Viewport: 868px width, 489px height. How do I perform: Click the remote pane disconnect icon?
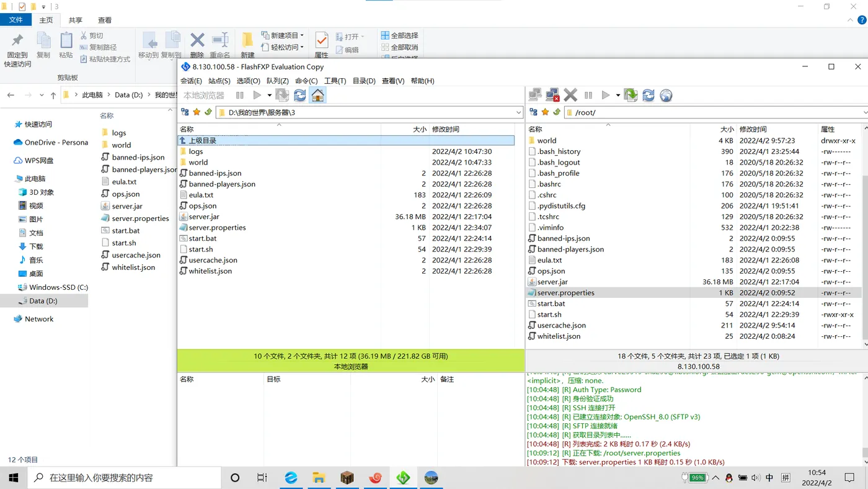pos(552,95)
